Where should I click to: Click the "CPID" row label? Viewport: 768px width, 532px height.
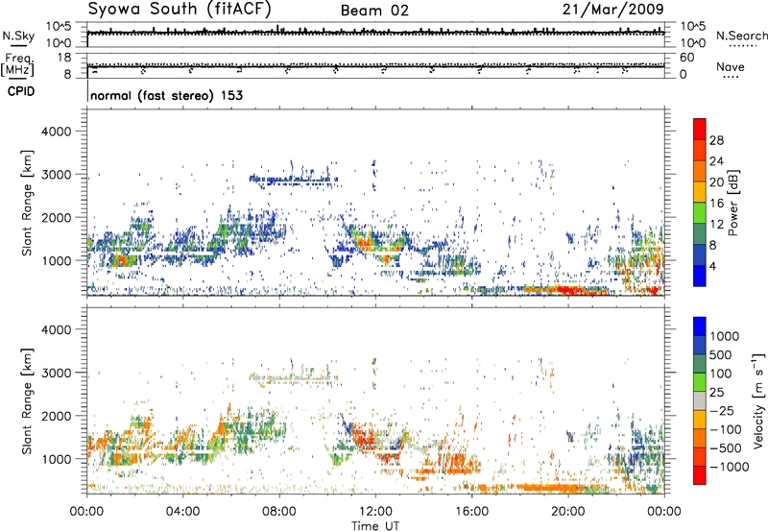tap(21, 92)
